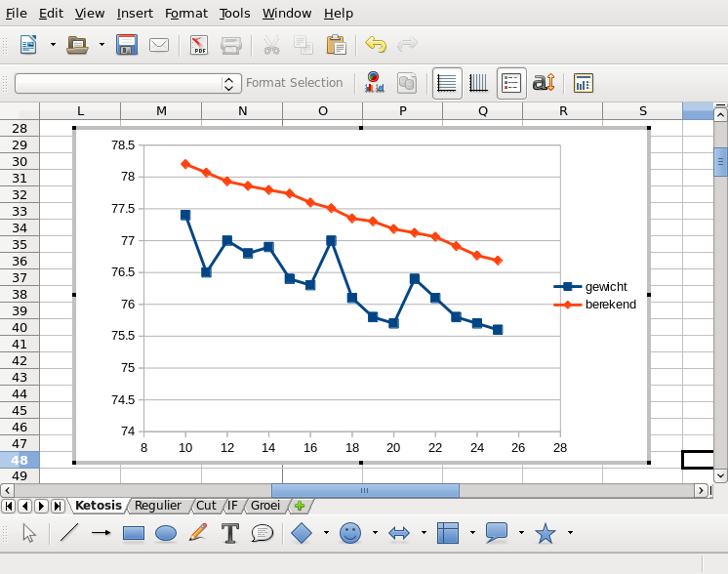
Task: Click the horizontal scrollbar thumb
Action: (x=364, y=490)
